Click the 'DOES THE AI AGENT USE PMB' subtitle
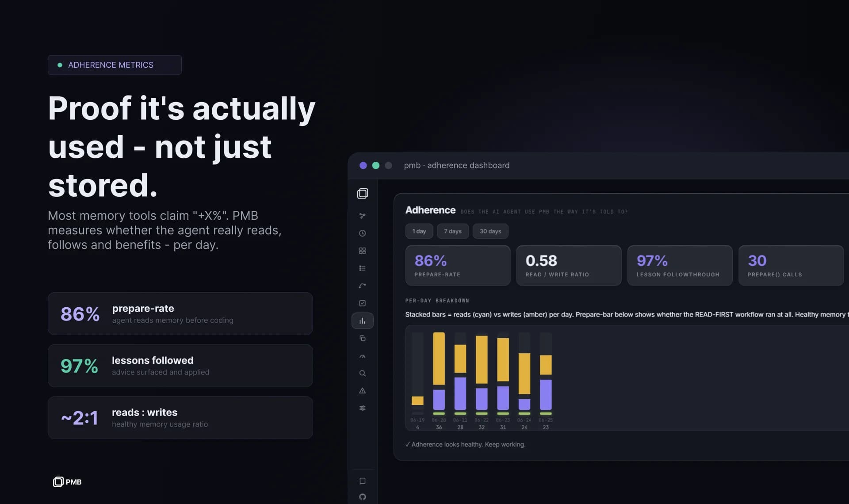Image resolution: width=849 pixels, height=504 pixels. (544, 212)
